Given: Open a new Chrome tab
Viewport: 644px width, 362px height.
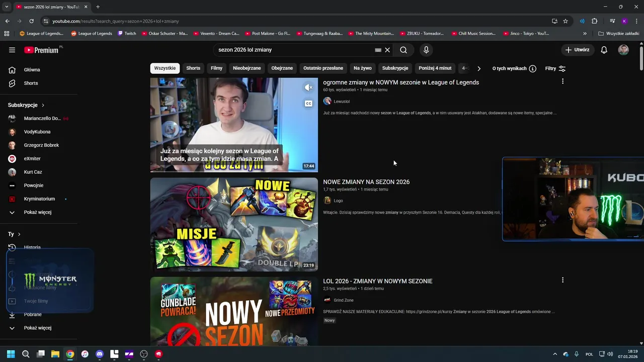Looking at the screenshot, I should pos(98,7).
